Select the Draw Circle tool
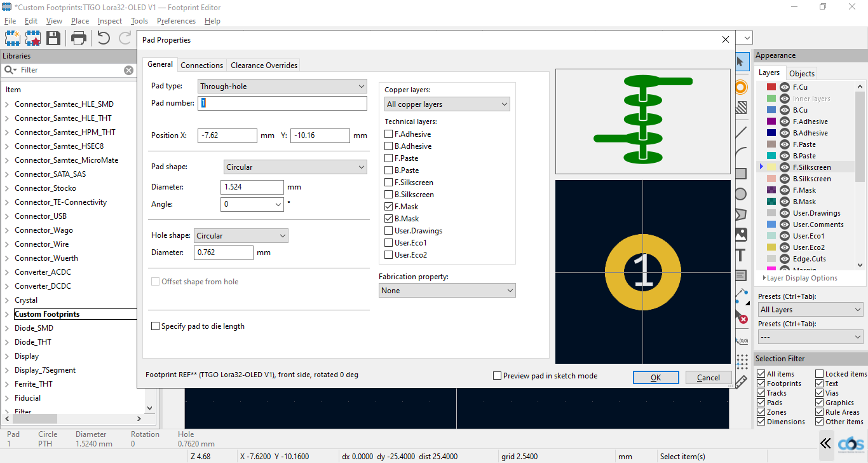The height and width of the screenshot is (463, 868). (741, 194)
